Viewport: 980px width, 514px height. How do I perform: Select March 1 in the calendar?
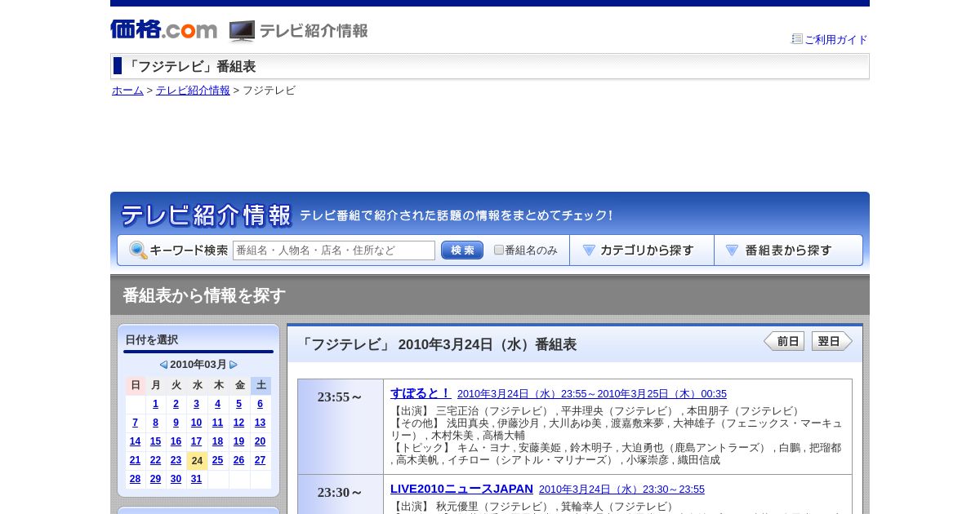(x=155, y=404)
